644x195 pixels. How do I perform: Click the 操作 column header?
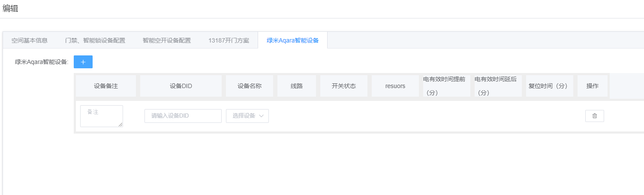tap(593, 86)
